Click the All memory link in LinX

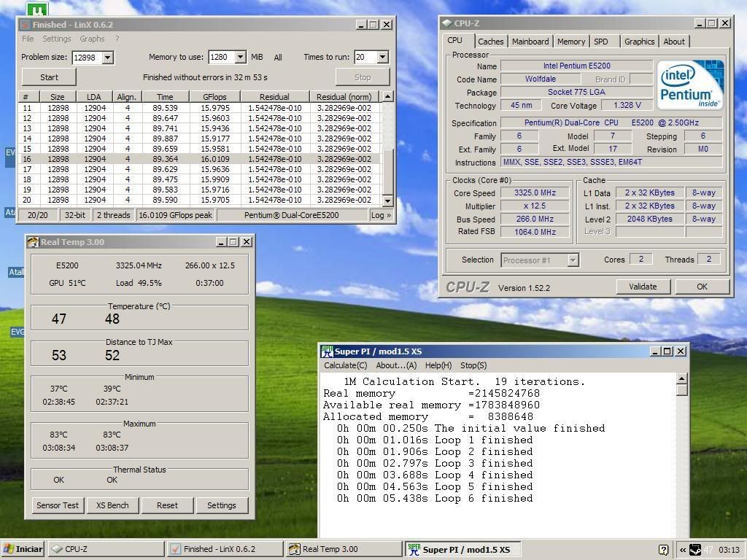(x=278, y=58)
